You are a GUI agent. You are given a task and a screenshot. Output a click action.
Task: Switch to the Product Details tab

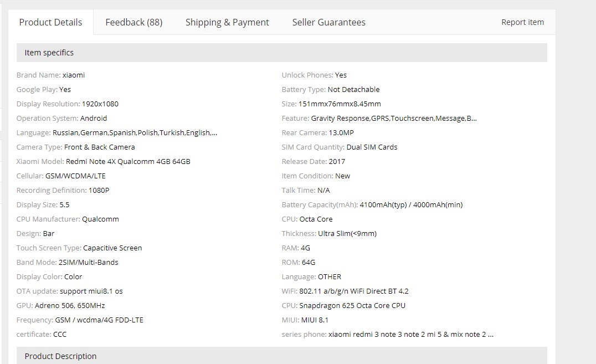[x=50, y=22]
